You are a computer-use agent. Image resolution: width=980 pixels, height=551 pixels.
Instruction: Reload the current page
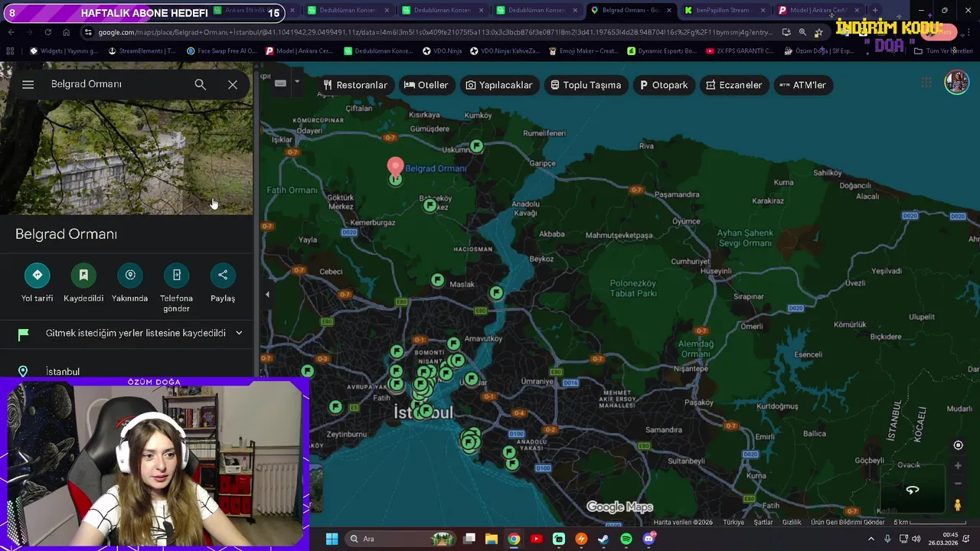pos(47,32)
